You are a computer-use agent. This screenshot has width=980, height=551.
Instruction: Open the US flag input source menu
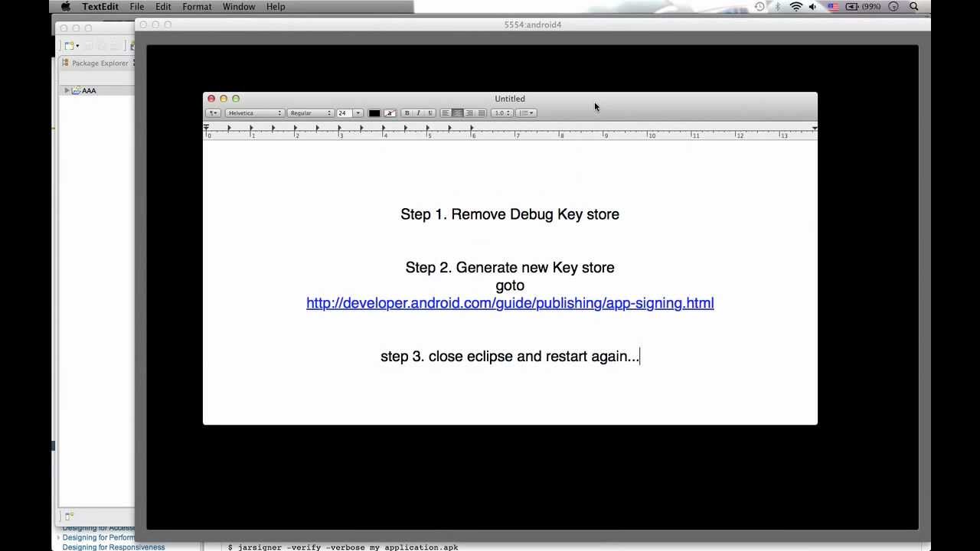[832, 7]
